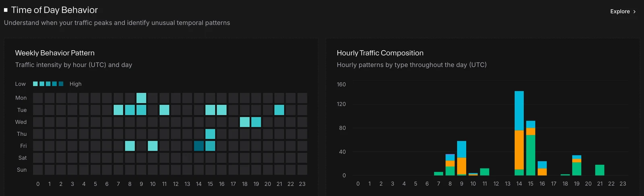Viewport: 644px width, 196px height.
Task: Click the hour 14 stacked bar's blue segment
Action: [x=519, y=111]
